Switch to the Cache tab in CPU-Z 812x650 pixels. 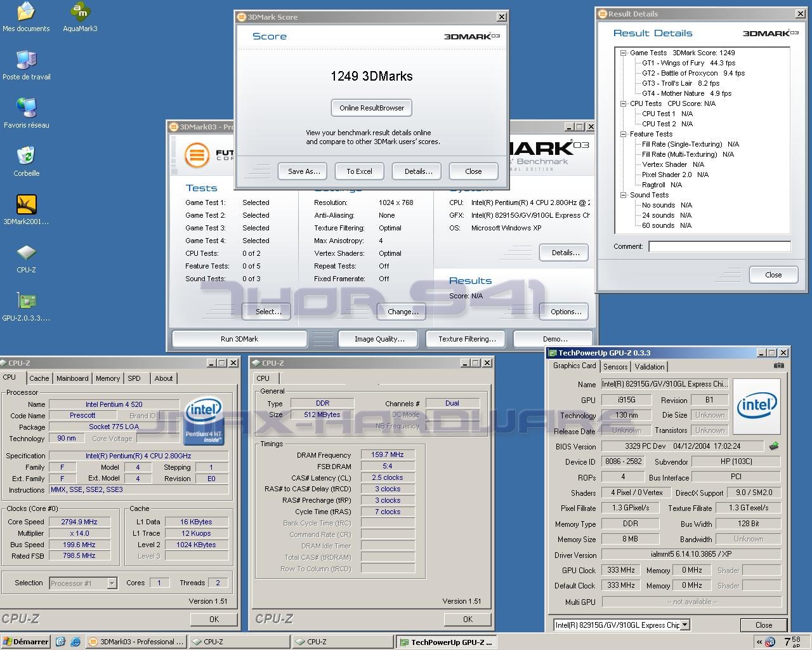click(39, 378)
